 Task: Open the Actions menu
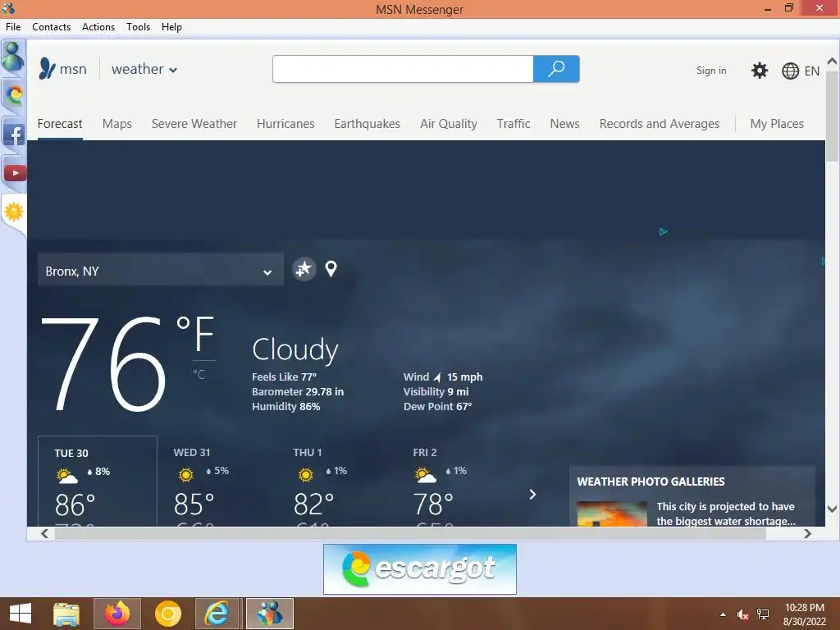(98, 27)
